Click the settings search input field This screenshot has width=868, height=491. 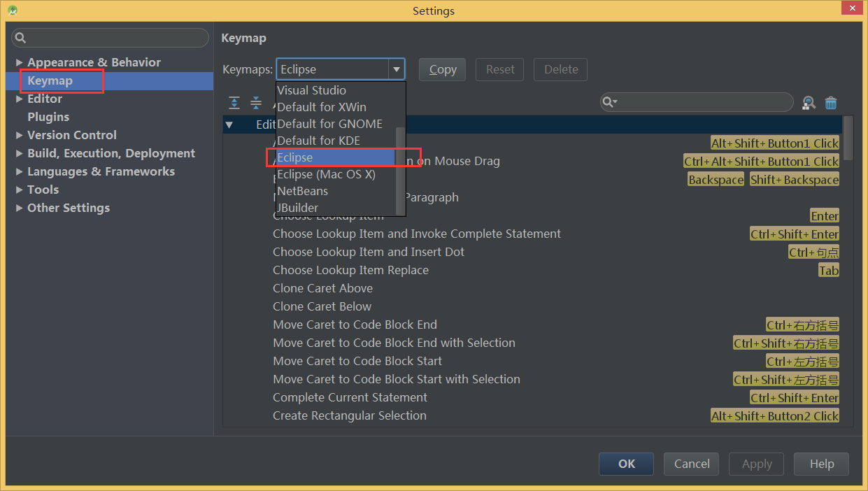(x=110, y=38)
